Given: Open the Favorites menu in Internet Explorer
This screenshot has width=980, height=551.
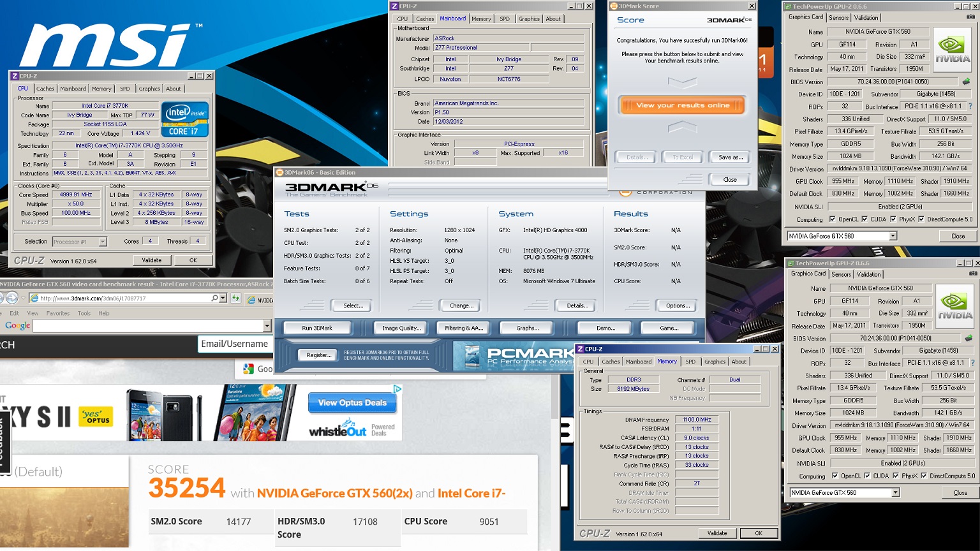Looking at the screenshot, I should tap(58, 313).
